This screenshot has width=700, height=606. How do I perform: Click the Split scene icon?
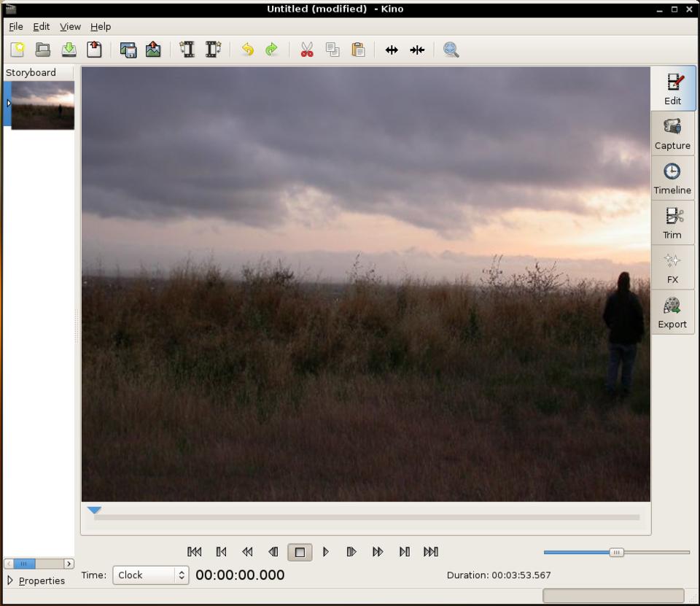pos(392,50)
